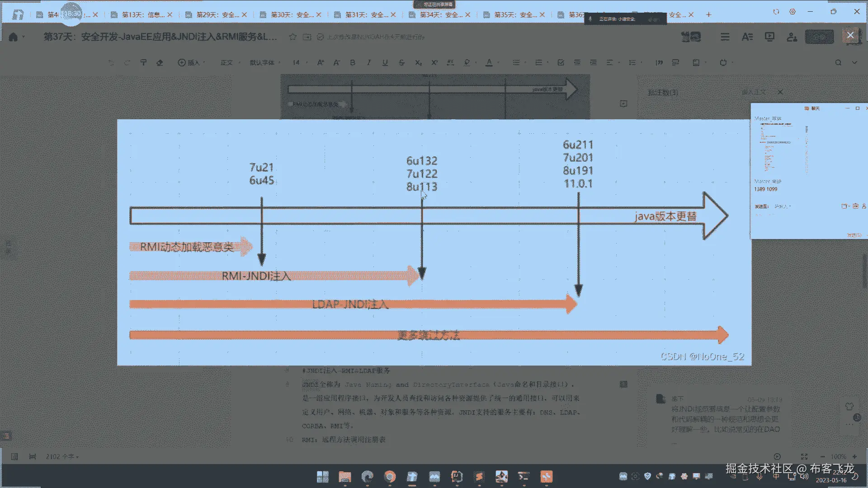Open a new tab with plus

(708, 15)
